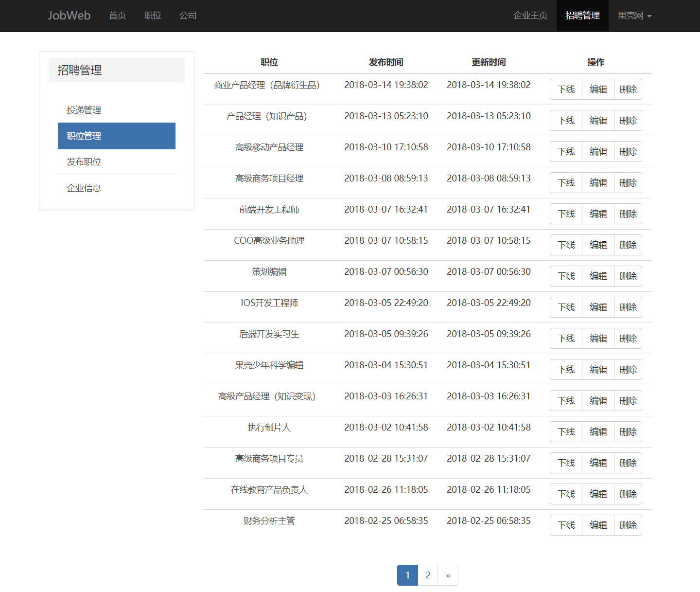Click 下线 for 执行制片人
The height and width of the screenshot is (592, 700).
click(x=566, y=432)
